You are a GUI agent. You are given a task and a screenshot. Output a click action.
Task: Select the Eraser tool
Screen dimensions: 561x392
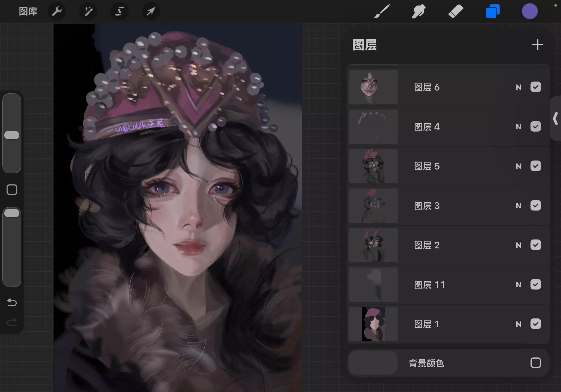[x=456, y=11]
